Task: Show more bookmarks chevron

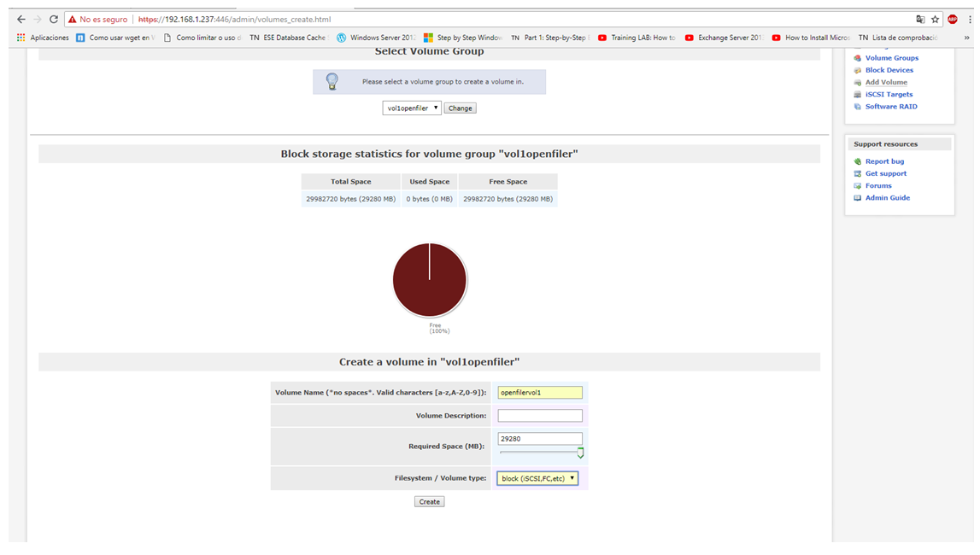Action: [x=967, y=38]
